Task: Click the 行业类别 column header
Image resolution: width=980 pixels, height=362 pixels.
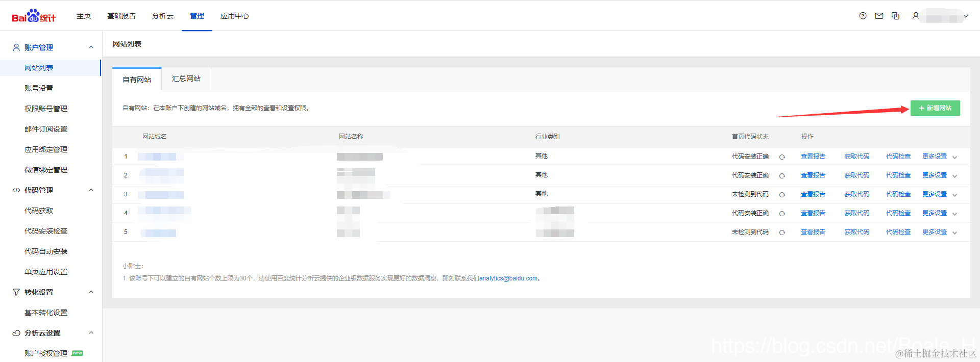Action: (548, 137)
